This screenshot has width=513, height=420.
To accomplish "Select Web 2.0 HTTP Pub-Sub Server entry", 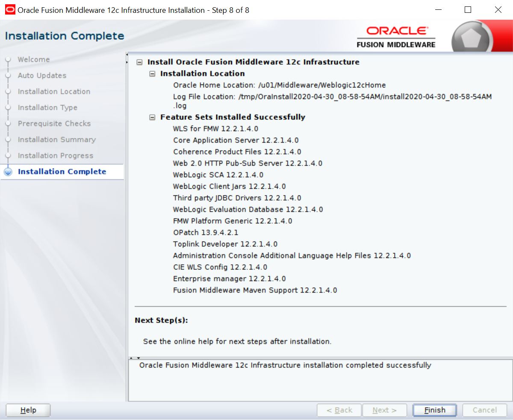I will pos(248,163).
